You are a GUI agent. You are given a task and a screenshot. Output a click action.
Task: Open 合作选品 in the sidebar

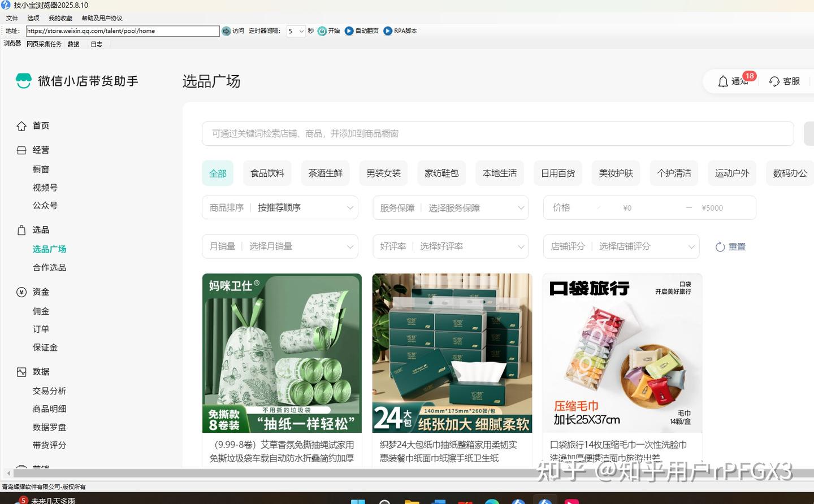tap(49, 267)
